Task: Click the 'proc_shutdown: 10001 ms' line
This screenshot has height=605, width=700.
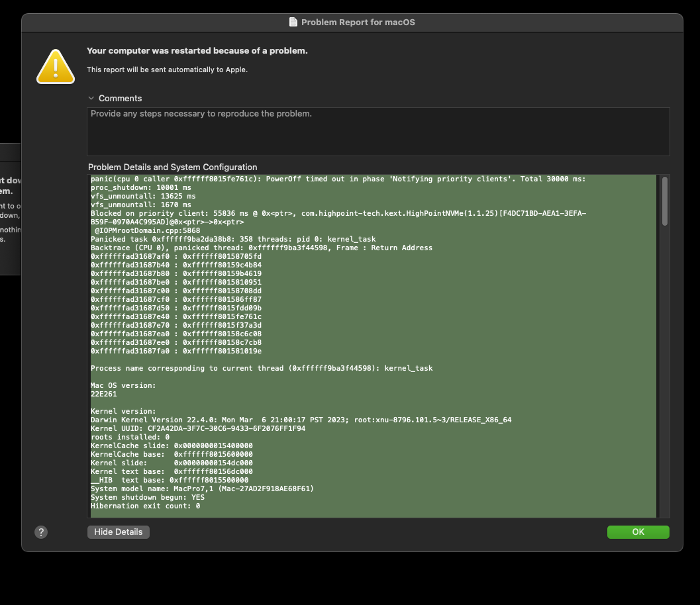Action: pyautogui.click(x=141, y=187)
